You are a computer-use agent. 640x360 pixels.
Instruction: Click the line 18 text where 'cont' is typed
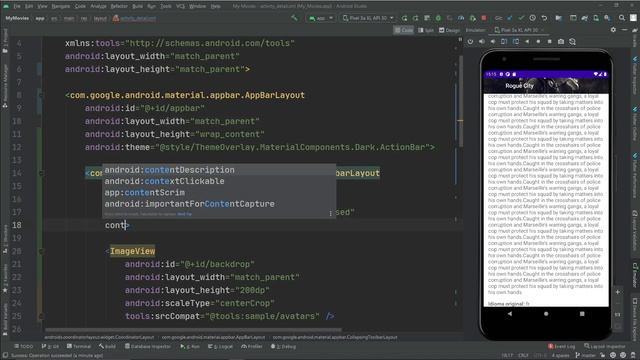click(x=115, y=225)
